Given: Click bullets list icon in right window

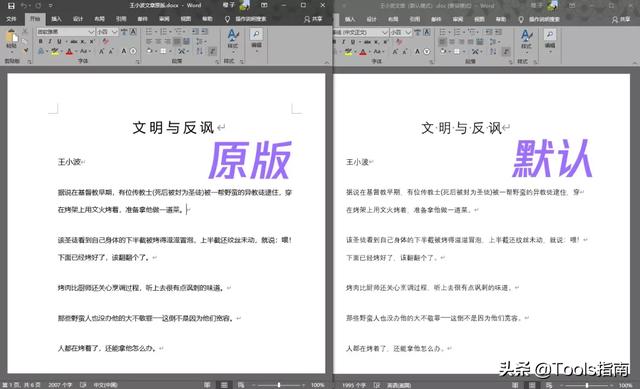Looking at the screenshot, I should (x=444, y=32).
